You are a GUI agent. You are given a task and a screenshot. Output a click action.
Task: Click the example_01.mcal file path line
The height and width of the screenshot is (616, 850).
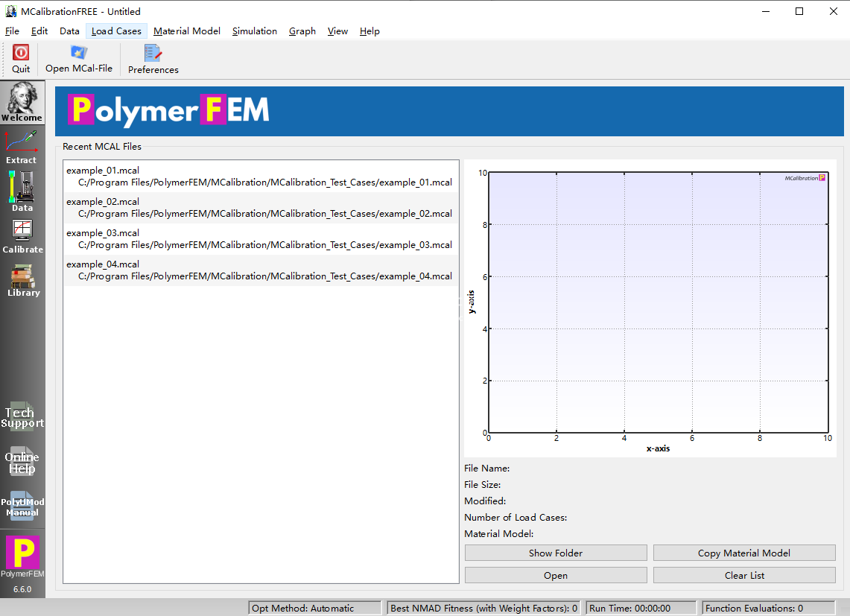(264, 182)
